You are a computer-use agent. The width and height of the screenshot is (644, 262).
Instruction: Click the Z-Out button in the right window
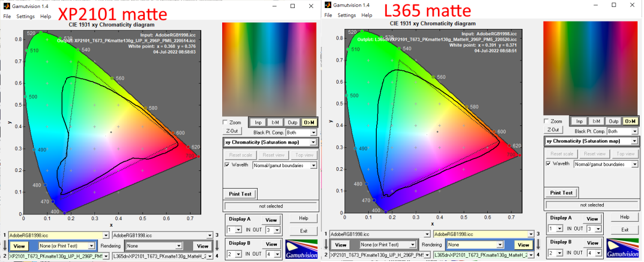tap(553, 130)
